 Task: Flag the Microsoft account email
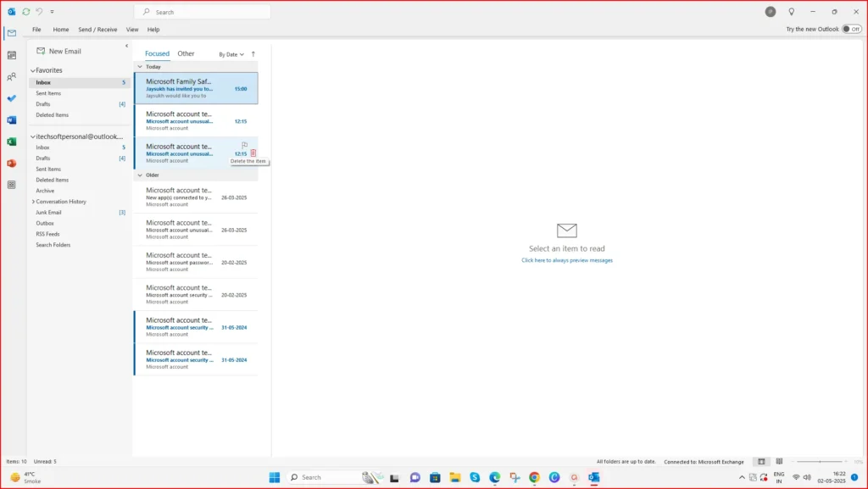[244, 143]
